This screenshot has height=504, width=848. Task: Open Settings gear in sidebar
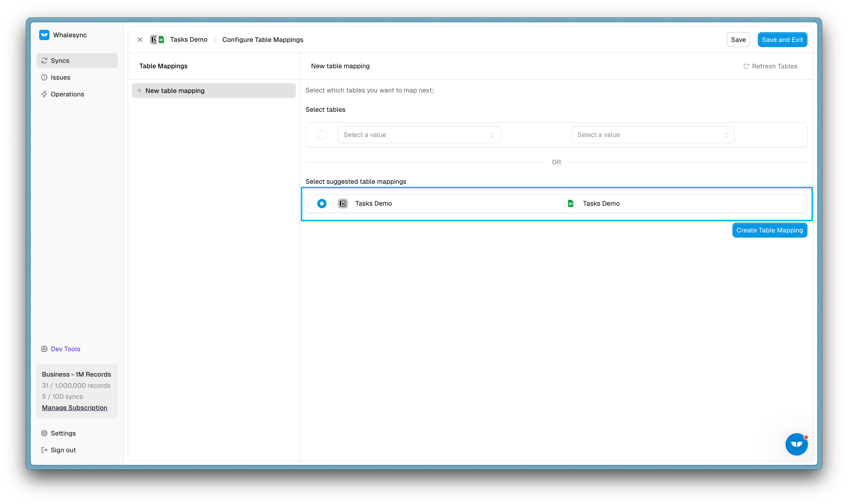44,433
